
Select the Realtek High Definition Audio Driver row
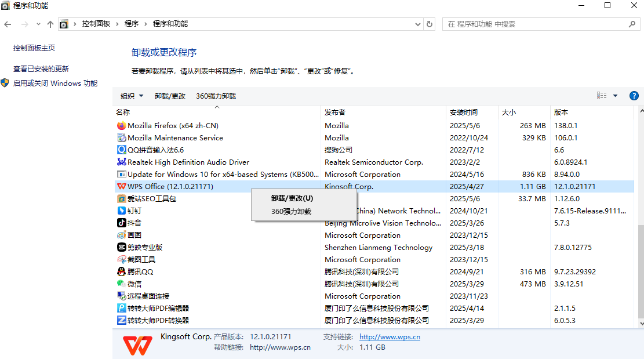point(374,162)
